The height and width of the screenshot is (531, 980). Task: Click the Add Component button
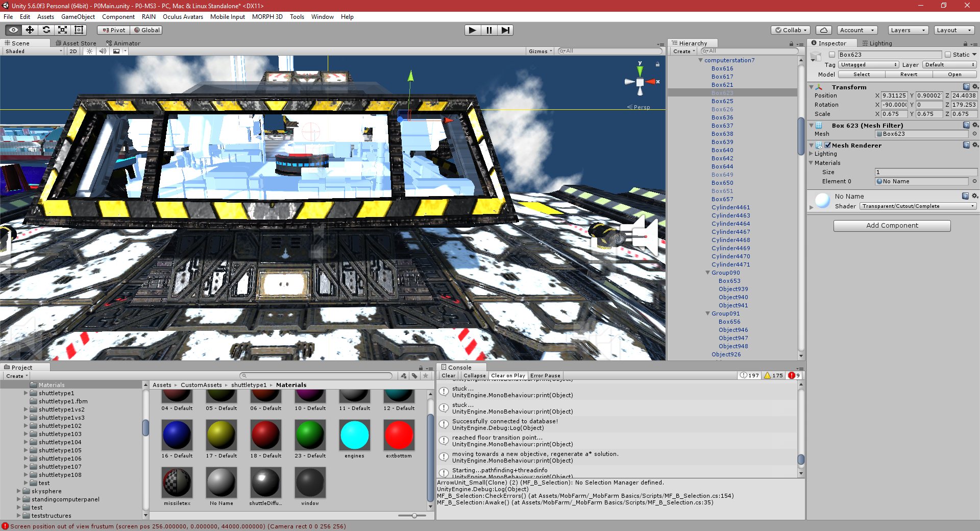[x=891, y=225]
